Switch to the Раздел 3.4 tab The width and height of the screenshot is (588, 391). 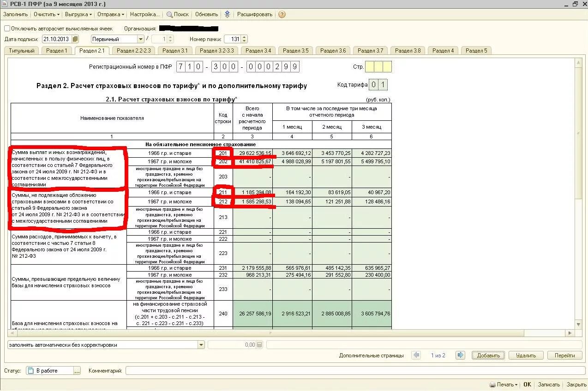[x=258, y=51]
